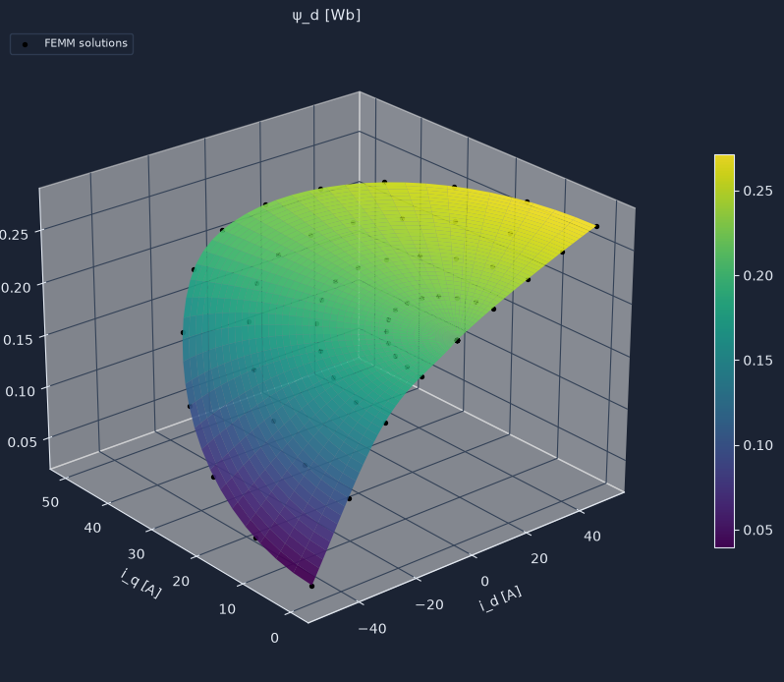Click the 20 tick on the i_d axis

point(539,558)
